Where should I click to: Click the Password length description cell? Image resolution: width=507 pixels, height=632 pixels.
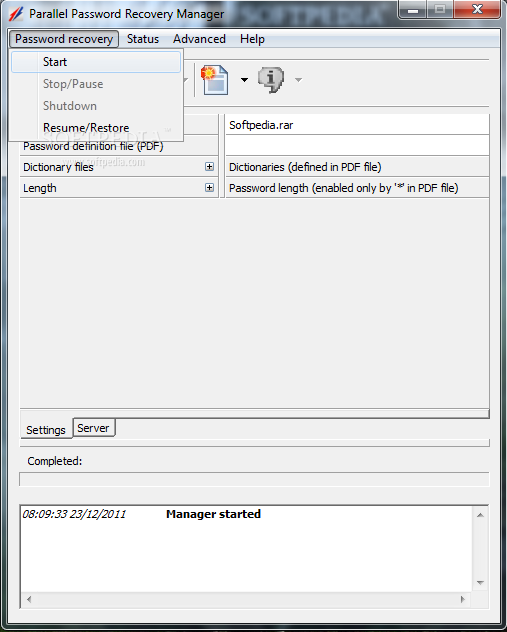pyautogui.click(x=357, y=187)
